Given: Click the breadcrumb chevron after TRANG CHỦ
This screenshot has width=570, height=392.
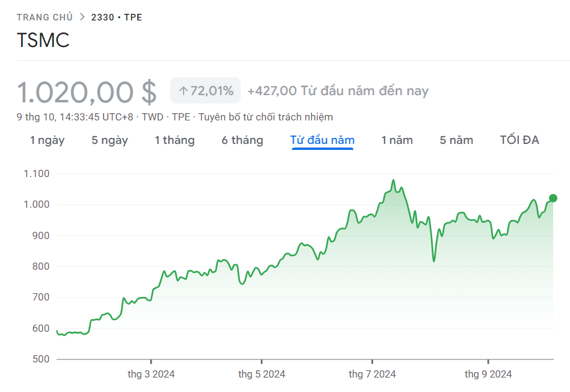Looking at the screenshot, I should coord(82,17).
